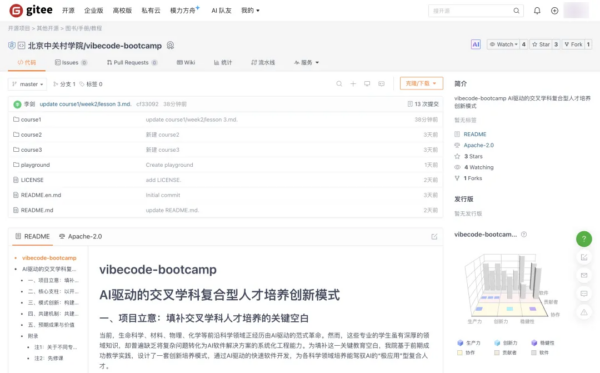Viewport: 600px width, 373px height.
Task: Switch to the Issues tab
Action: tap(71, 62)
